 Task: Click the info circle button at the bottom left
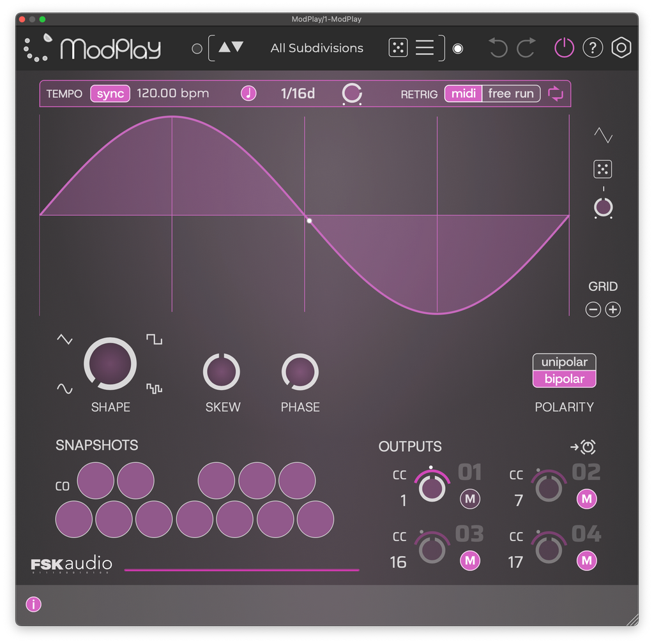click(x=33, y=604)
